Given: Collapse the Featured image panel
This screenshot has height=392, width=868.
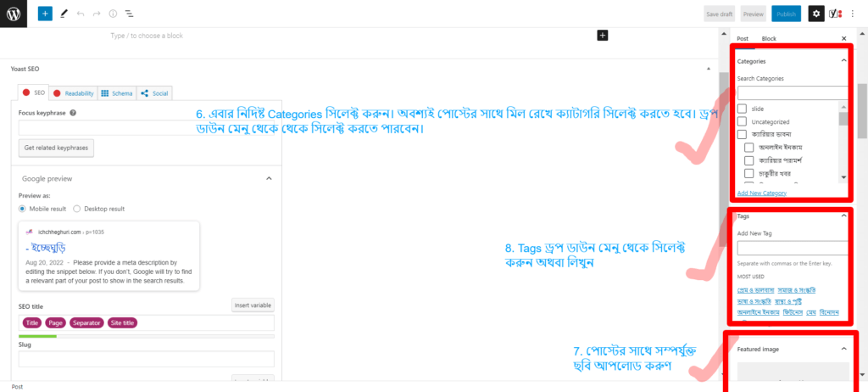Looking at the screenshot, I should pos(843,349).
